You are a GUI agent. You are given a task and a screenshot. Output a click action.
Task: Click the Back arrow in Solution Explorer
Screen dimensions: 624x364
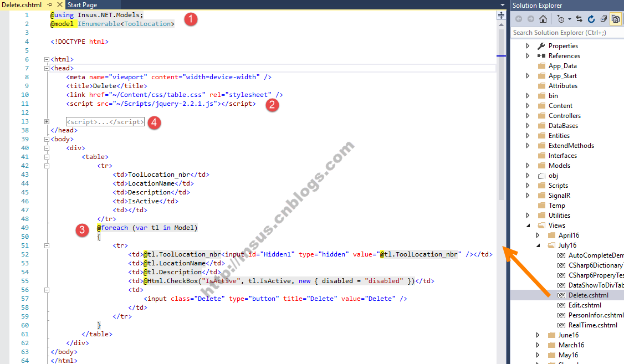519,19
